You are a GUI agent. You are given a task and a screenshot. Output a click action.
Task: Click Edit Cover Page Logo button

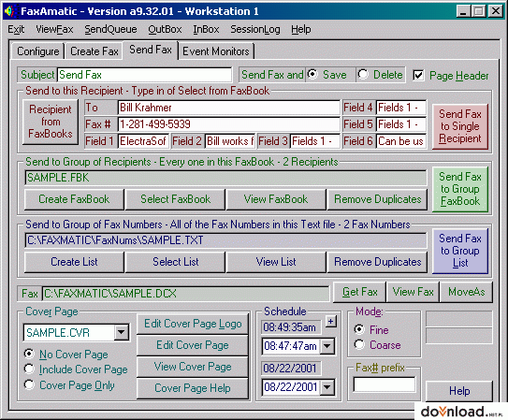pos(193,324)
